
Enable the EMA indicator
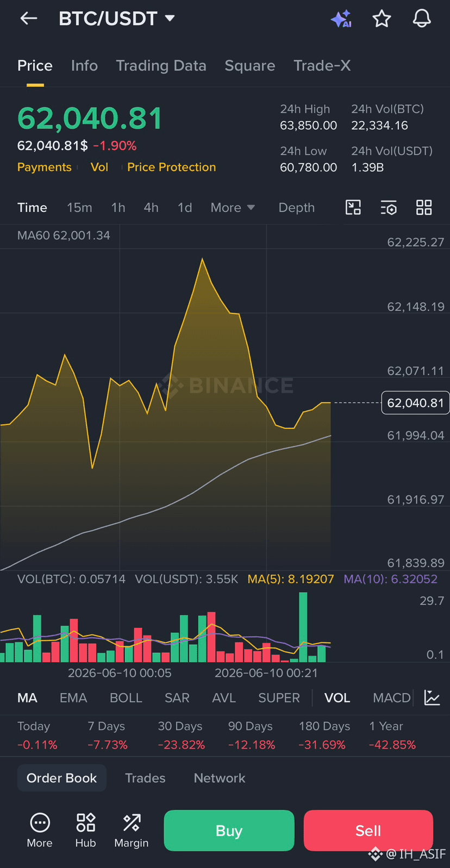73,698
